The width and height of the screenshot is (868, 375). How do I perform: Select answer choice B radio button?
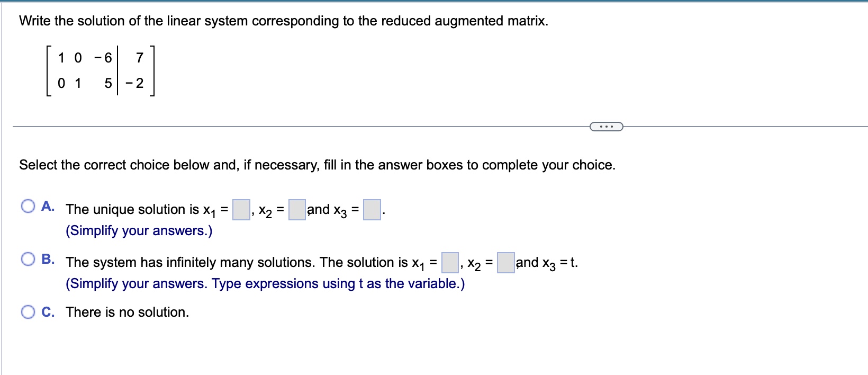tap(28, 260)
